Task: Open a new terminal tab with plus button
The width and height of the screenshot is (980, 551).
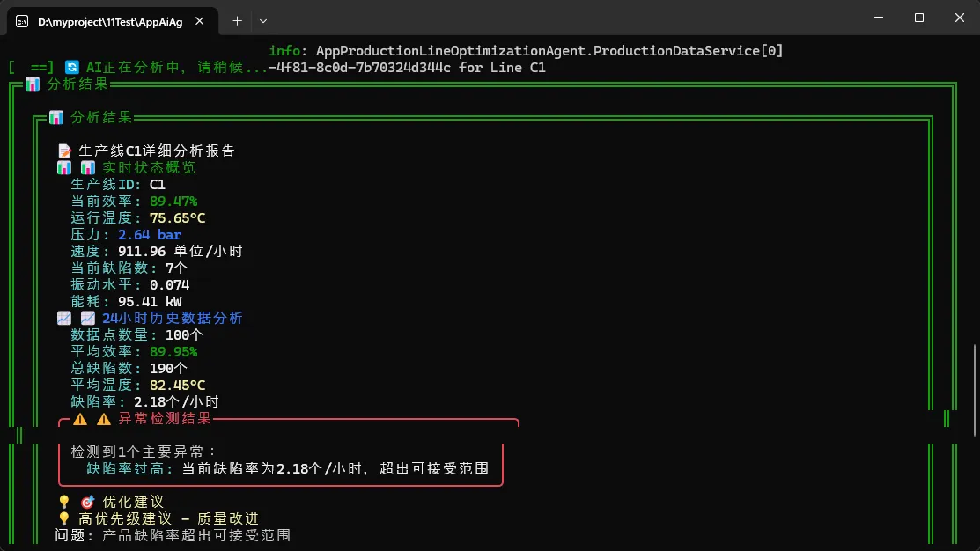Action: [237, 20]
